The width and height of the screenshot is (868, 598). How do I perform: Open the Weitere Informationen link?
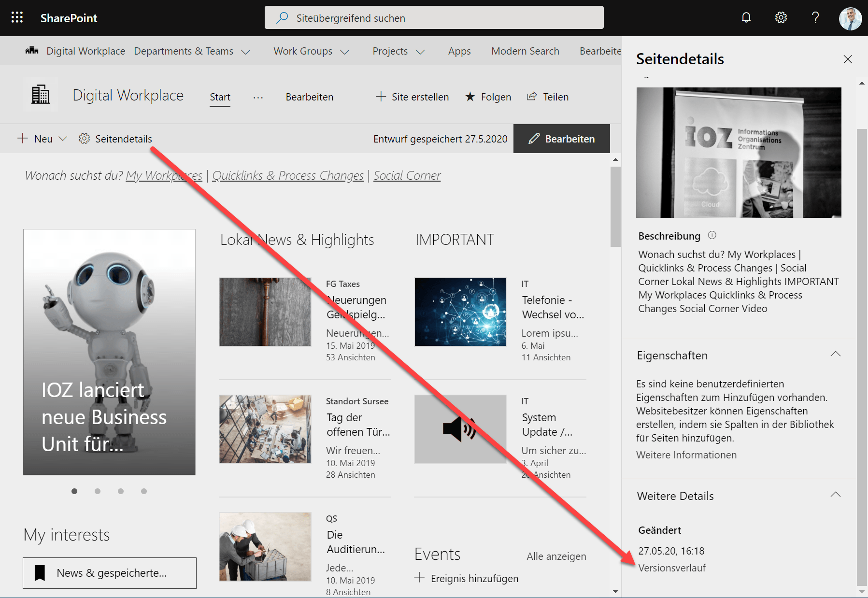click(x=686, y=455)
